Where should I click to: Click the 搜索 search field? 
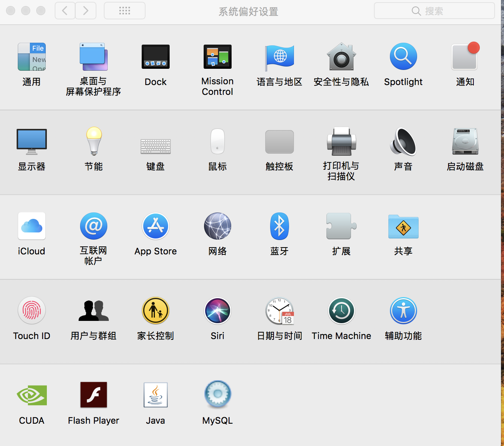click(x=434, y=11)
